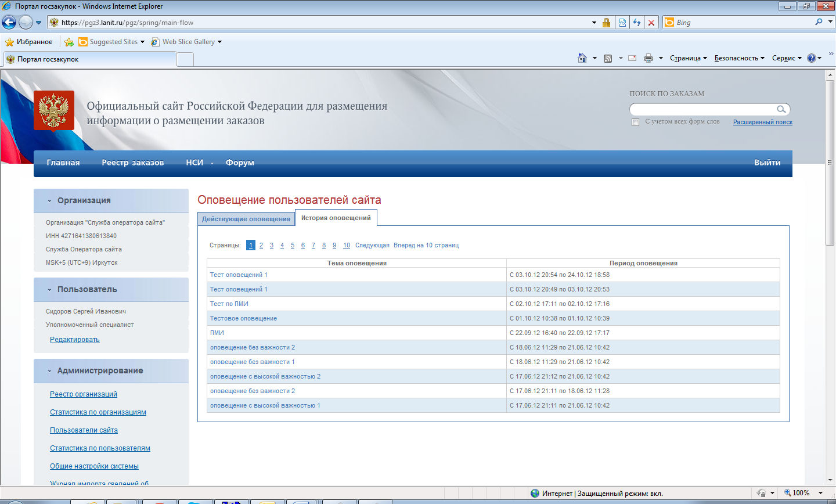Open zoom level dropdown arrow in status bar

coord(820,493)
